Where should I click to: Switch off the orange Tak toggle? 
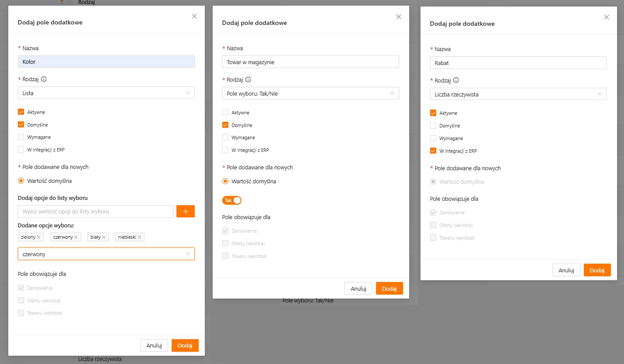click(232, 200)
